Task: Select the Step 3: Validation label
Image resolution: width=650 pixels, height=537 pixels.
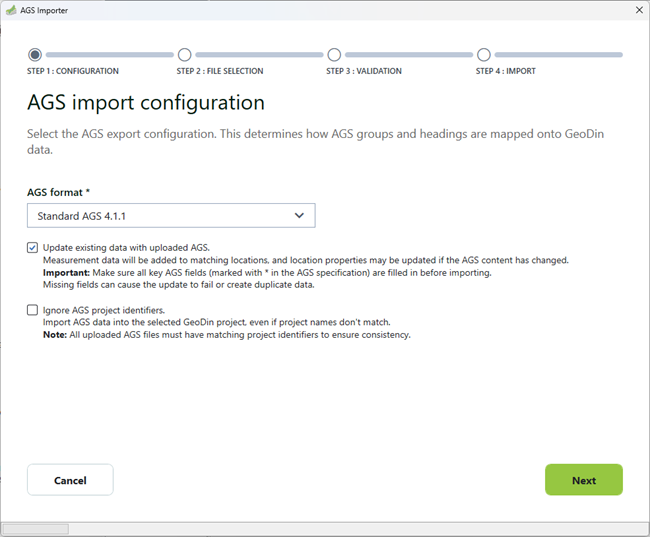Action: coord(364,72)
